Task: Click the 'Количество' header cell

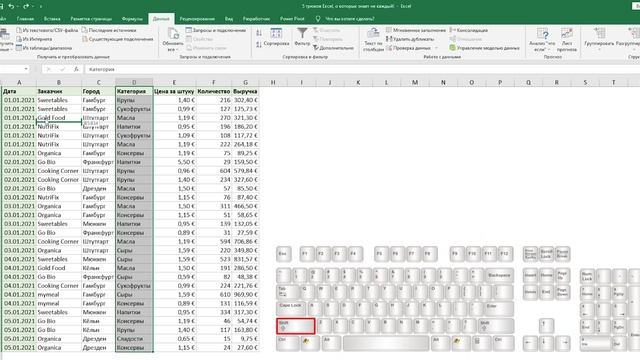Action: (x=213, y=91)
